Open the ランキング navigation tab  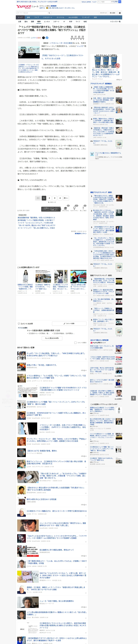tap(86, 17)
